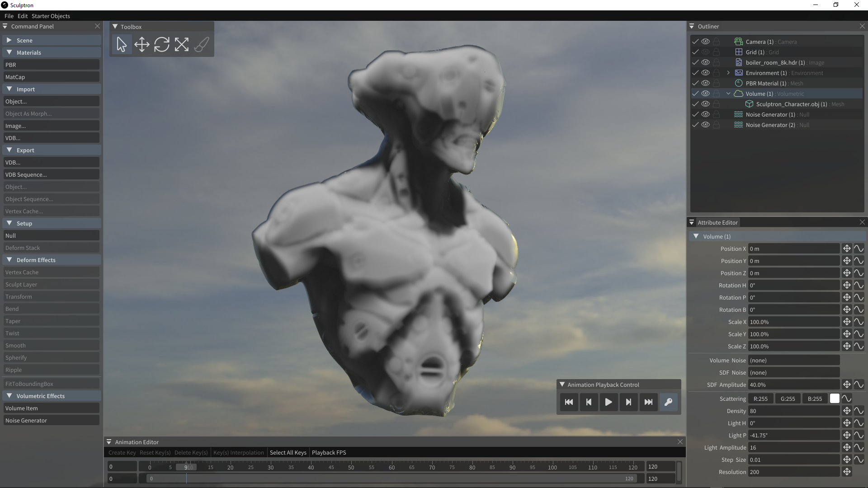Click Select All Keys
This screenshot has height=488, width=868.
[x=288, y=452]
